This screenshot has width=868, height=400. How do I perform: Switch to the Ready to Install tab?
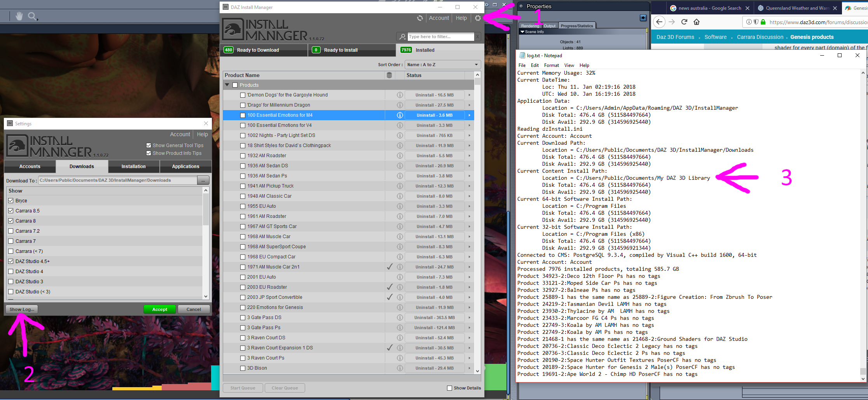352,50
